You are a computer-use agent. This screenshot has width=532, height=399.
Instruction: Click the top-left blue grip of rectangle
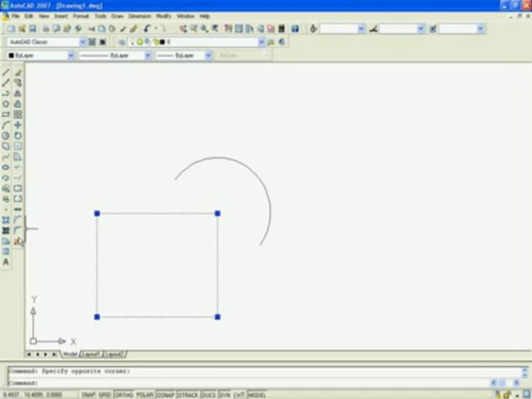pos(97,213)
